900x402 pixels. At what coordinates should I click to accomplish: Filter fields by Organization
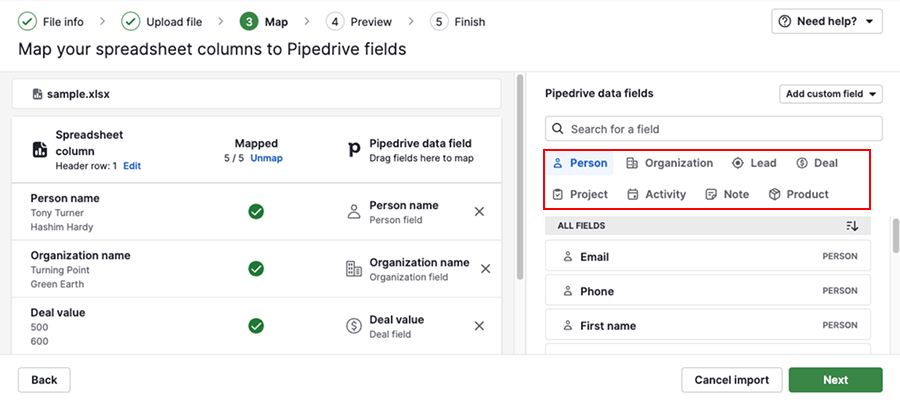669,163
